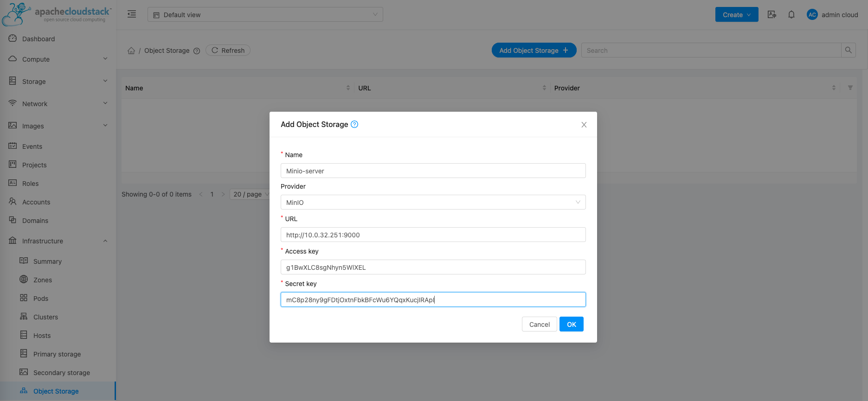The height and width of the screenshot is (401, 868).
Task: Click the Network wifi icon
Action: [13, 103]
